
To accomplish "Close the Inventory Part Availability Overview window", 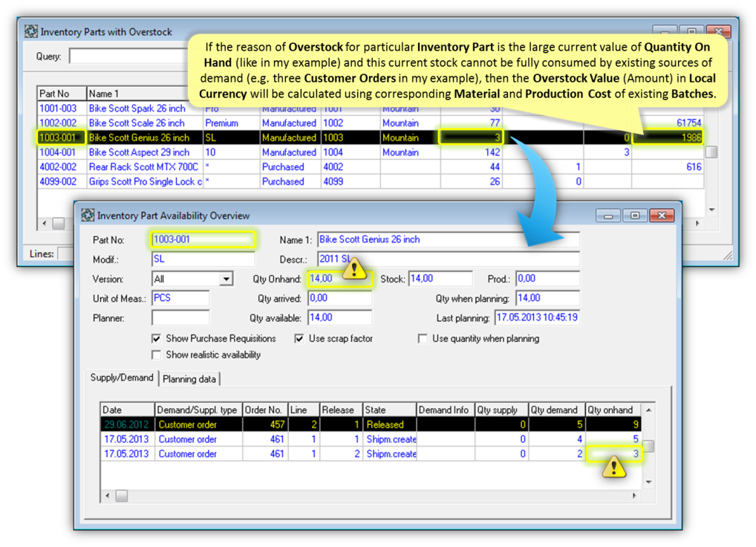I will 662,215.
